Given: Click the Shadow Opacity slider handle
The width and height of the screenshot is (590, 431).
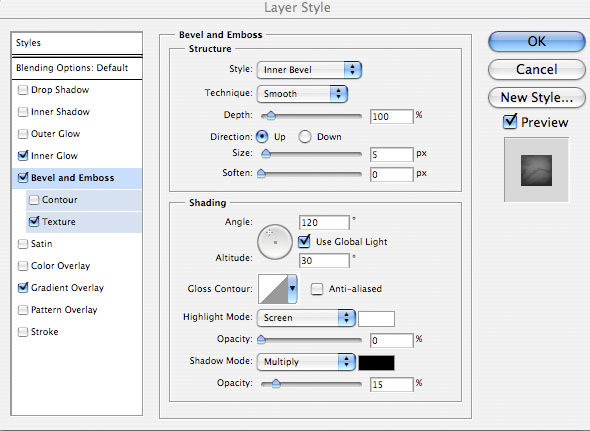Looking at the screenshot, I should coord(276,384).
